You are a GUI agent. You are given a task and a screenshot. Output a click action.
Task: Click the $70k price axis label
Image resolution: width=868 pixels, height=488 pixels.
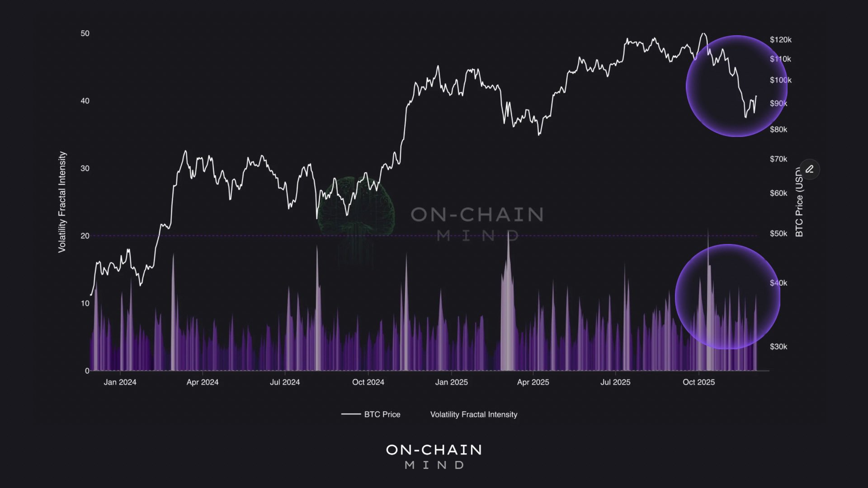[x=778, y=159]
